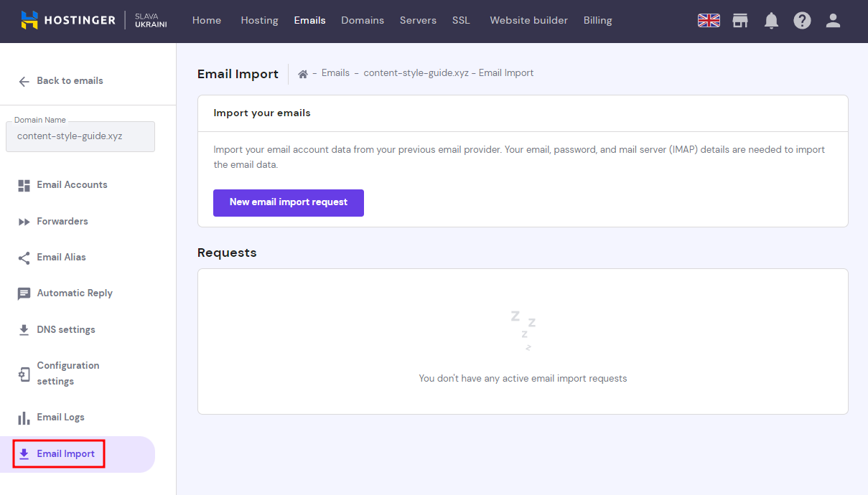This screenshot has width=868, height=495.
Task: Open Email Logs in the sidebar
Action: click(x=60, y=418)
